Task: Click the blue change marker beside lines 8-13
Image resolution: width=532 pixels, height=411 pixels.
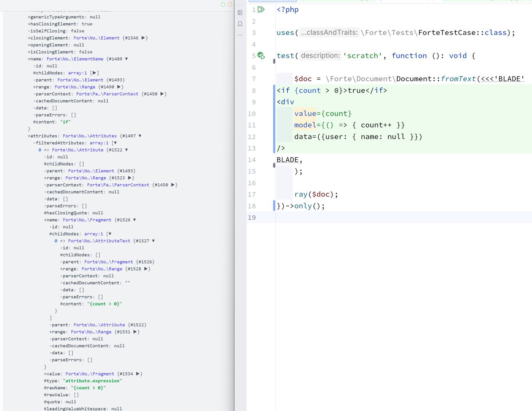Action: coord(275,119)
